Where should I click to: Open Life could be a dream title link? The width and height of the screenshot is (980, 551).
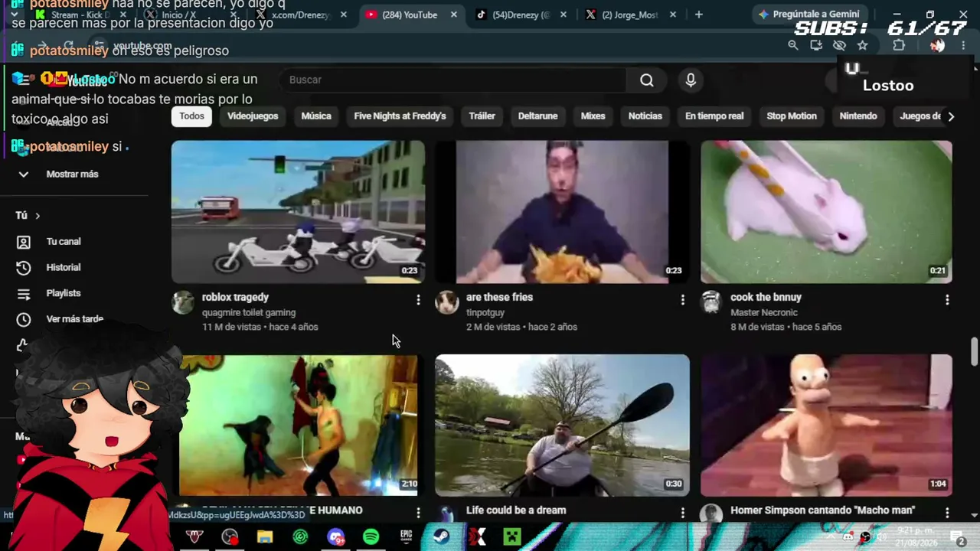tap(516, 510)
